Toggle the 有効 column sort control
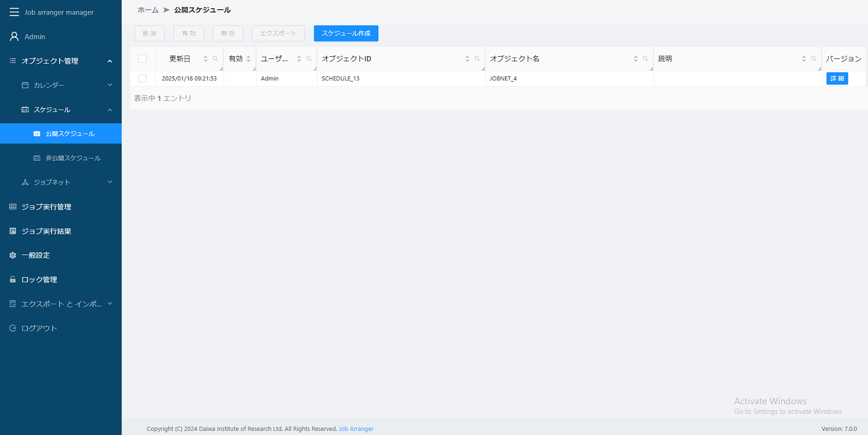Screen dimensions: 868x435 (x=249, y=58)
